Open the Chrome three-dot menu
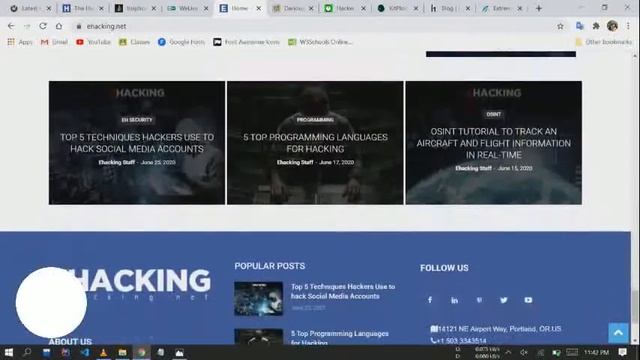Image resolution: width=640 pixels, height=360 pixels. pyautogui.click(x=629, y=26)
